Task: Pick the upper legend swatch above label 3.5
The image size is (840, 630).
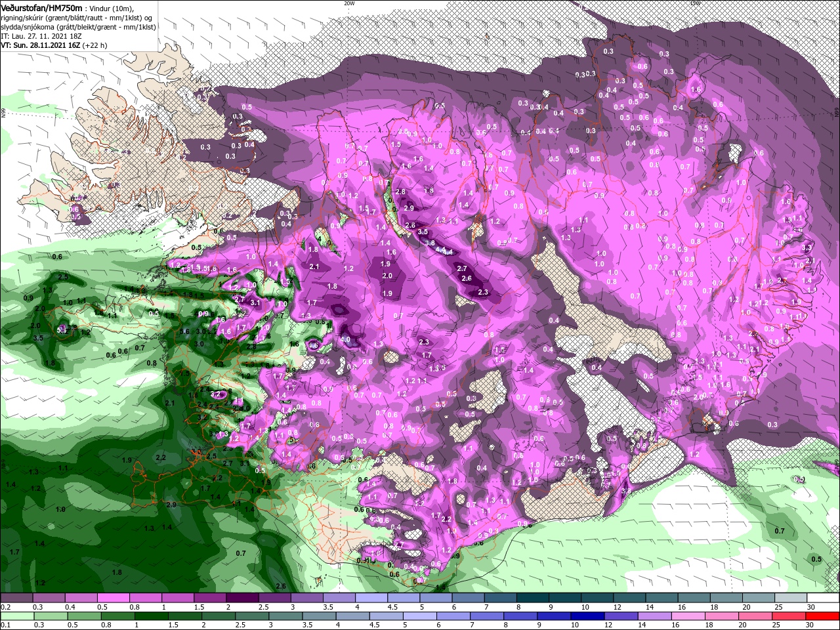Action: click(338, 598)
